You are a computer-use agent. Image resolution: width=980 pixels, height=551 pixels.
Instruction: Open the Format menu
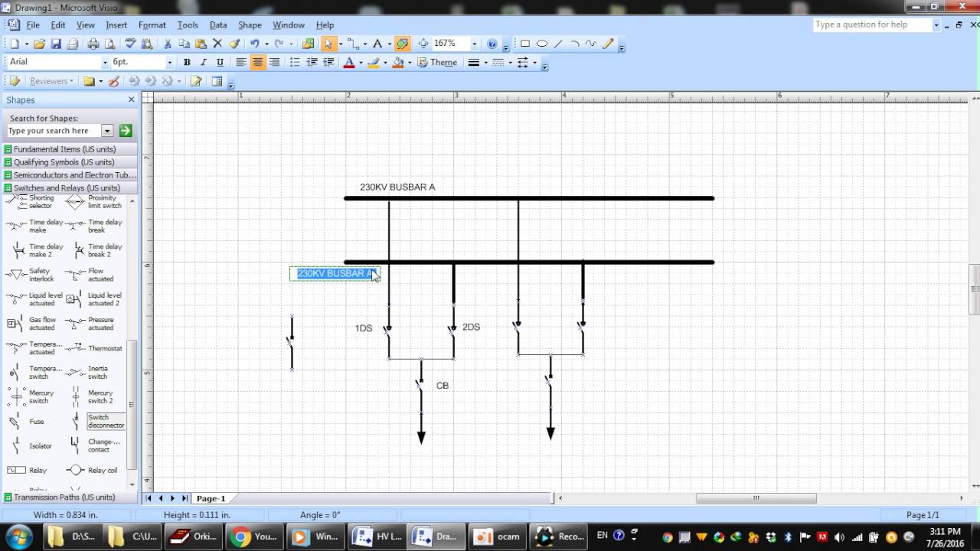pyautogui.click(x=152, y=25)
